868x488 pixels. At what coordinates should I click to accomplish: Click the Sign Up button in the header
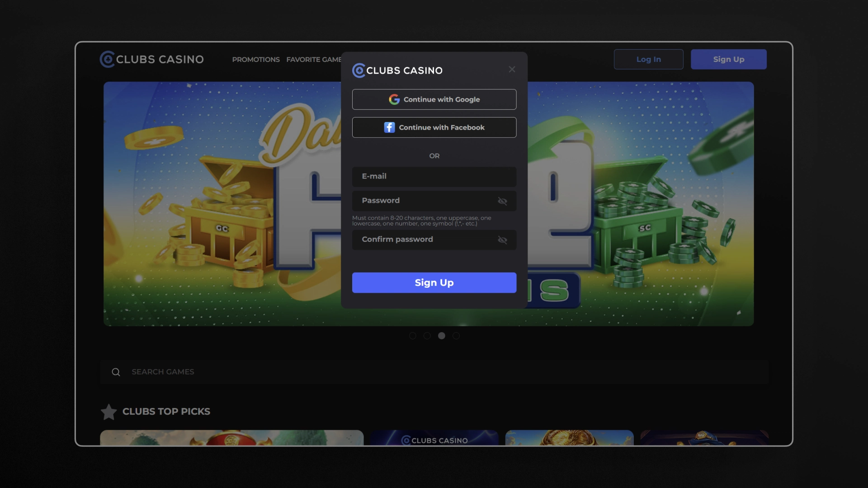[x=729, y=59]
